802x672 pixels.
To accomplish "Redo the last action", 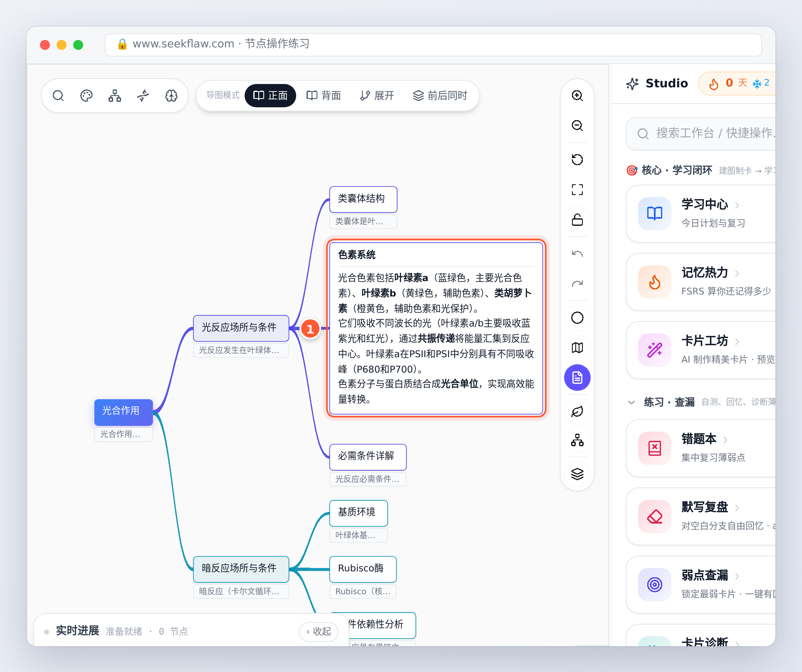I will point(577,284).
